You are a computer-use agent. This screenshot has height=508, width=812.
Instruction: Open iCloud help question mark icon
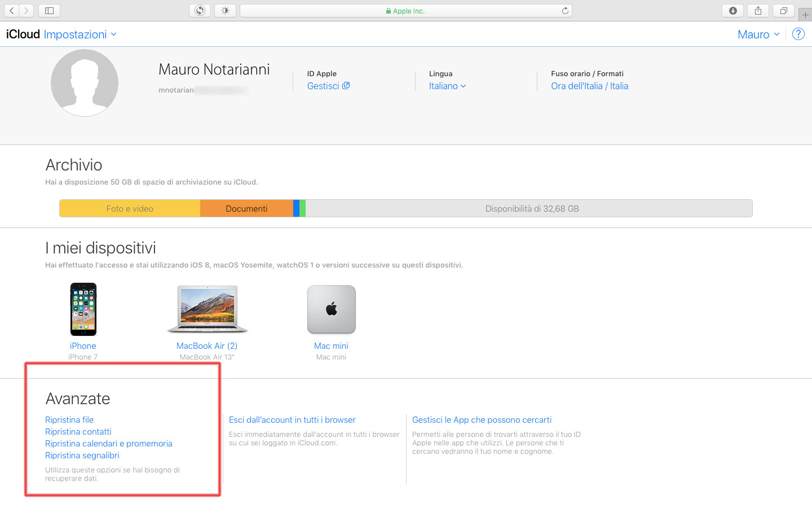point(798,34)
